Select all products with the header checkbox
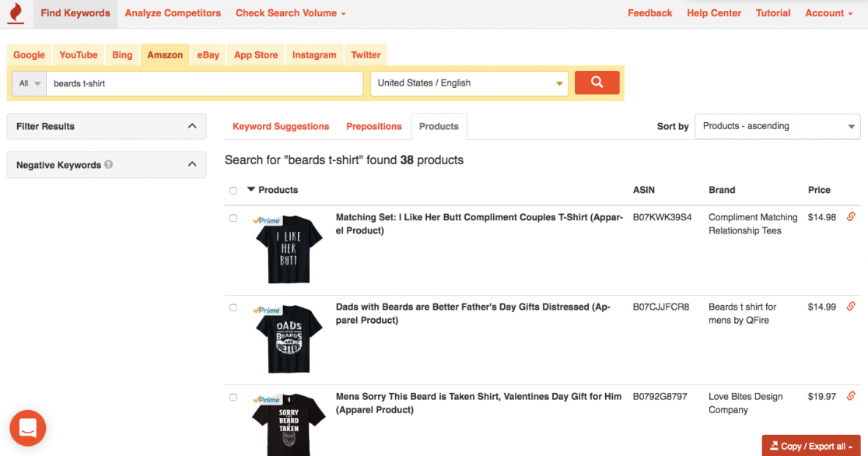The height and width of the screenshot is (456, 868). click(233, 190)
